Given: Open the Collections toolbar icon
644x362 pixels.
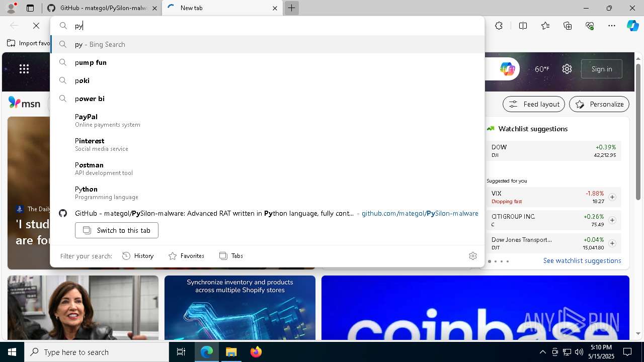Looking at the screenshot, I should coord(568,26).
